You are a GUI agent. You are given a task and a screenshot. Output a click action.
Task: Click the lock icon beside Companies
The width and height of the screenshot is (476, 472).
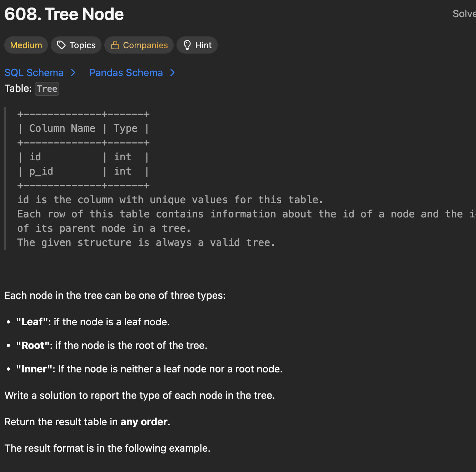[115, 45]
